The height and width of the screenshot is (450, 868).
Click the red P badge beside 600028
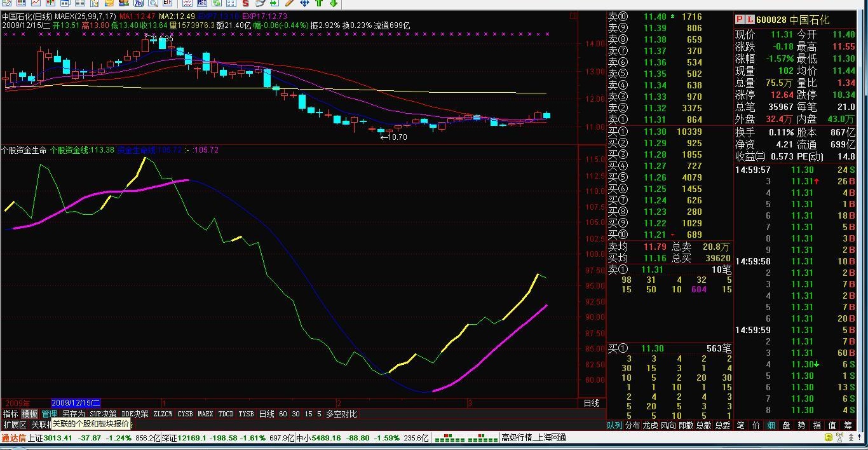click(x=740, y=20)
